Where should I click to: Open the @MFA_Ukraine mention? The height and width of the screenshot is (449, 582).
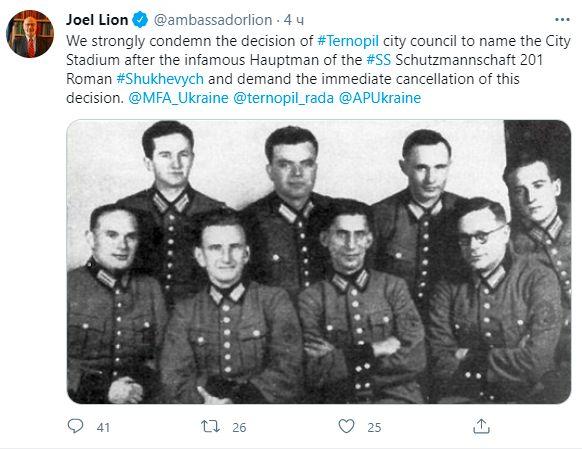tap(178, 98)
